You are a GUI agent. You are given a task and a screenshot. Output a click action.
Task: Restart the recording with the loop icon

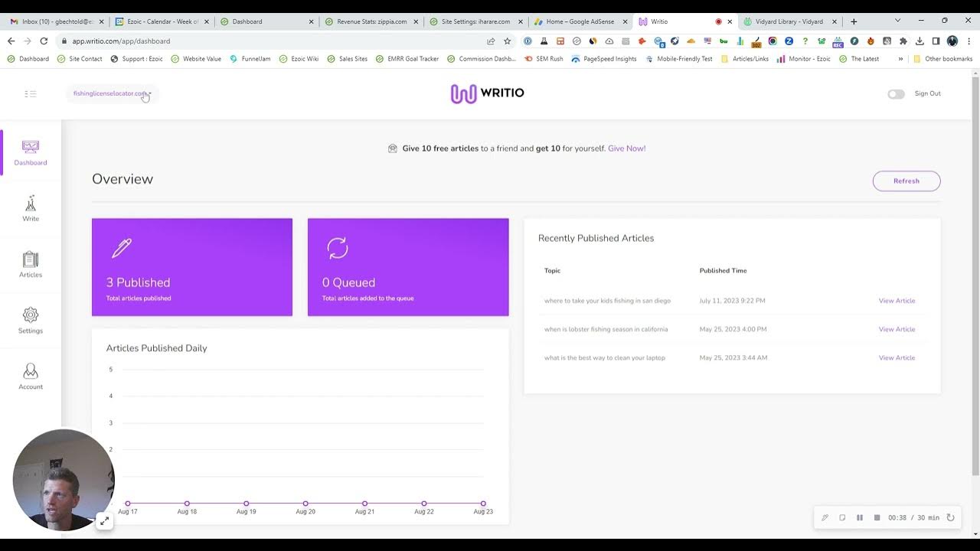(x=950, y=517)
